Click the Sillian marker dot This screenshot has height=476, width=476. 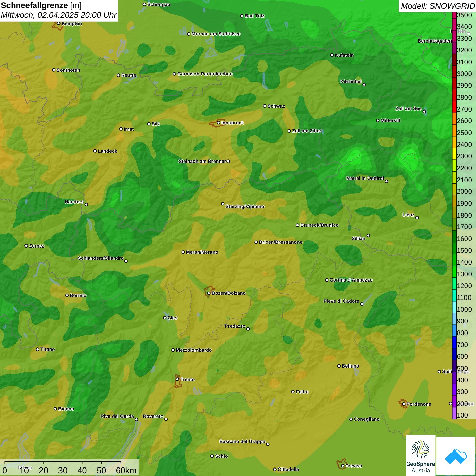(x=368, y=235)
